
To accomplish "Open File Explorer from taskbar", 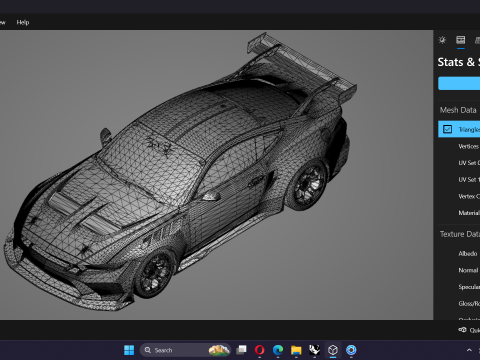I will pyautogui.click(x=296, y=350).
